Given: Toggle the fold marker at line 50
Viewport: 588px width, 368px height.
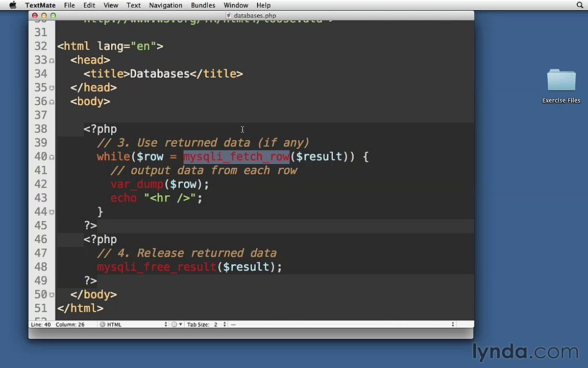Looking at the screenshot, I should pyautogui.click(x=52, y=295).
